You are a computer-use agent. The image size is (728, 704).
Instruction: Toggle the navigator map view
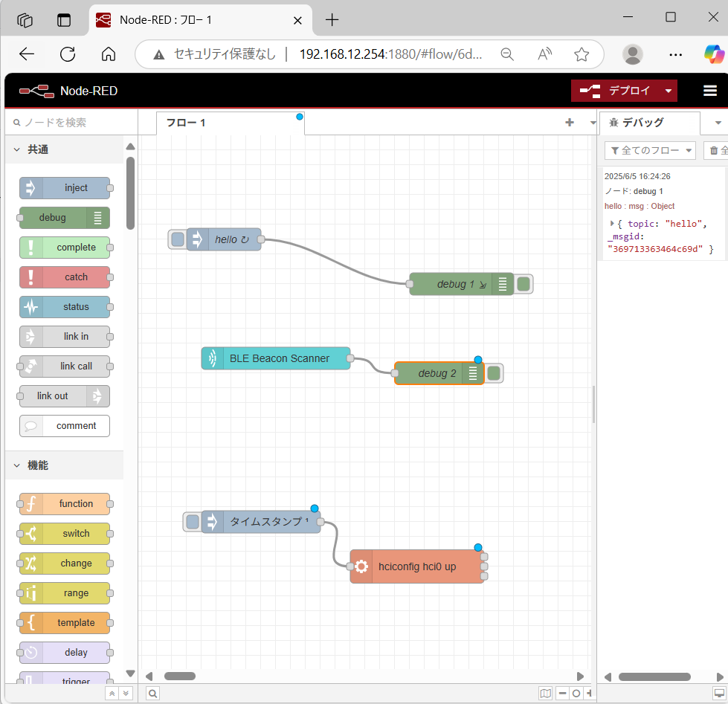point(546,694)
